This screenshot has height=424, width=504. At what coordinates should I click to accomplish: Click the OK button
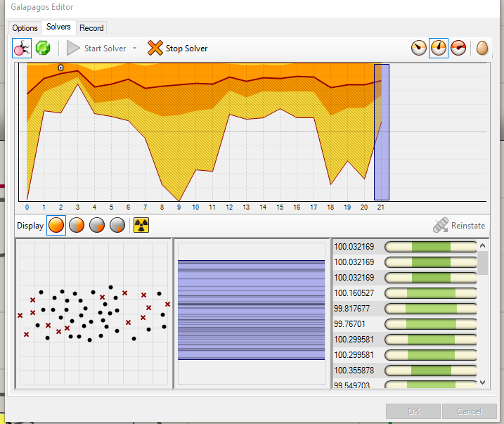413,411
